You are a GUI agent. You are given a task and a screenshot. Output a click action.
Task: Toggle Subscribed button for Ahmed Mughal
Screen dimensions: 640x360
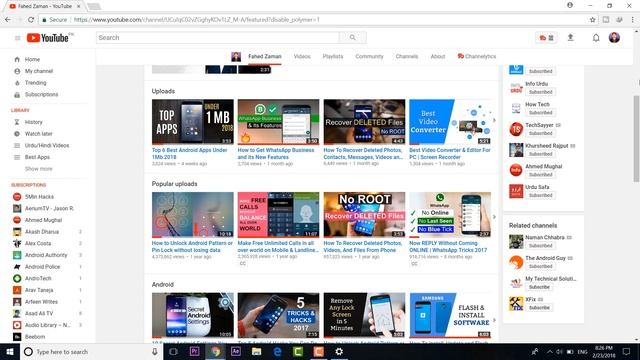point(540,175)
